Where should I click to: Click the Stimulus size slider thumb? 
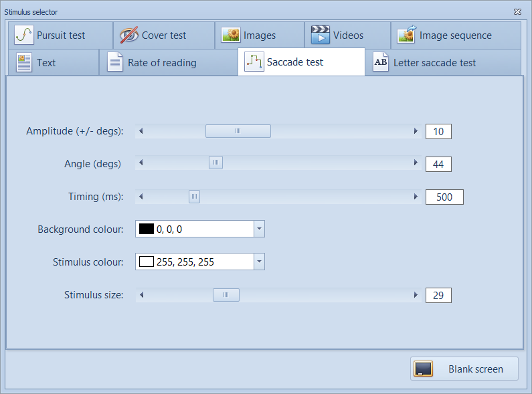[x=226, y=295]
